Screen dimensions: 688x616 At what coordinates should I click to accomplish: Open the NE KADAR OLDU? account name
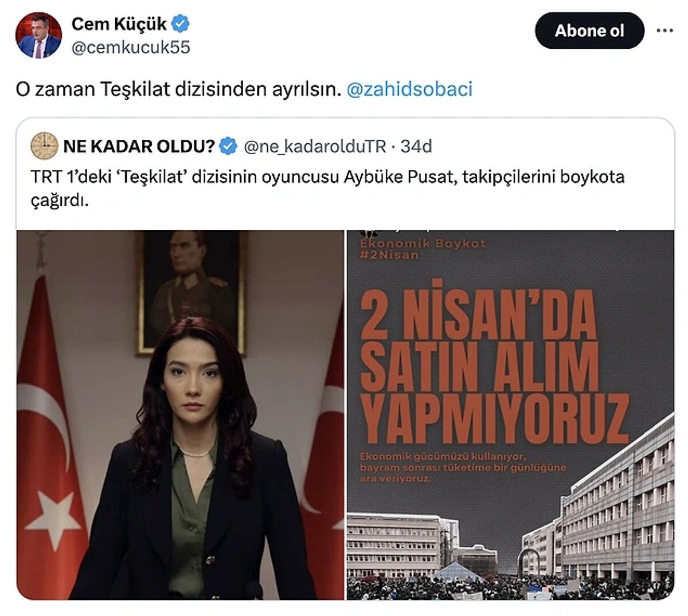point(139,147)
